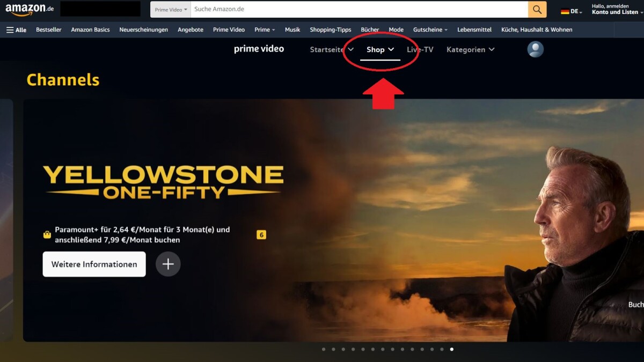Add Yellowstone to watchlist with plus icon

click(x=168, y=264)
